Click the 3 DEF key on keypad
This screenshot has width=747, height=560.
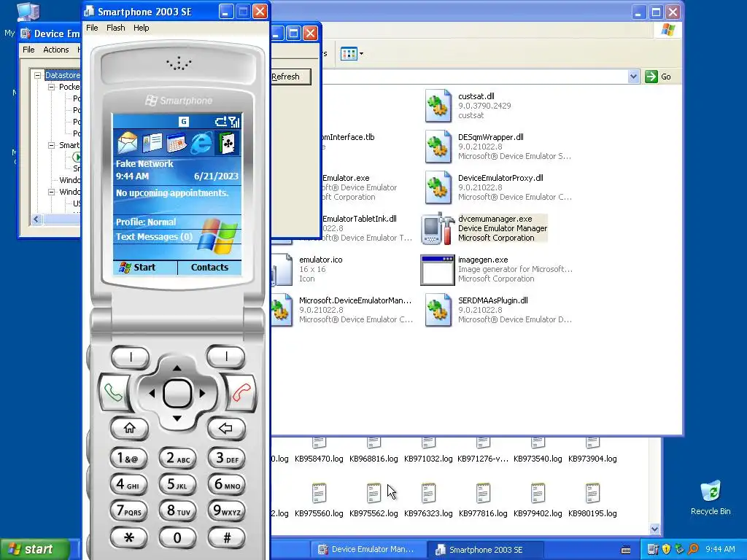[x=227, y=458]
